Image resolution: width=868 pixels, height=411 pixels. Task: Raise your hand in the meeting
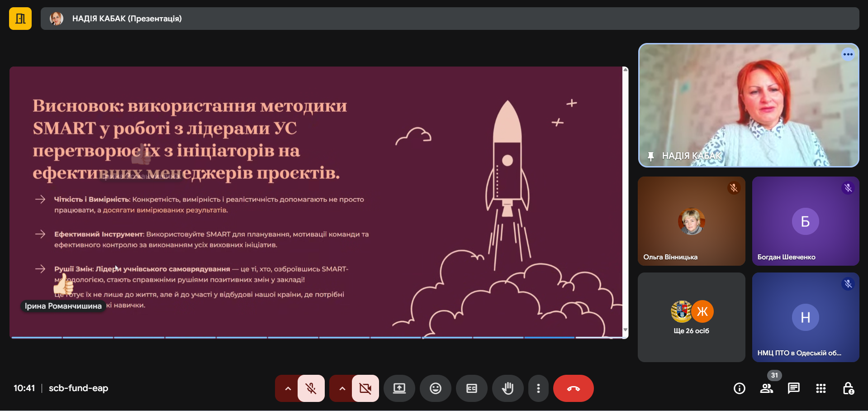[x=508, y=388]
